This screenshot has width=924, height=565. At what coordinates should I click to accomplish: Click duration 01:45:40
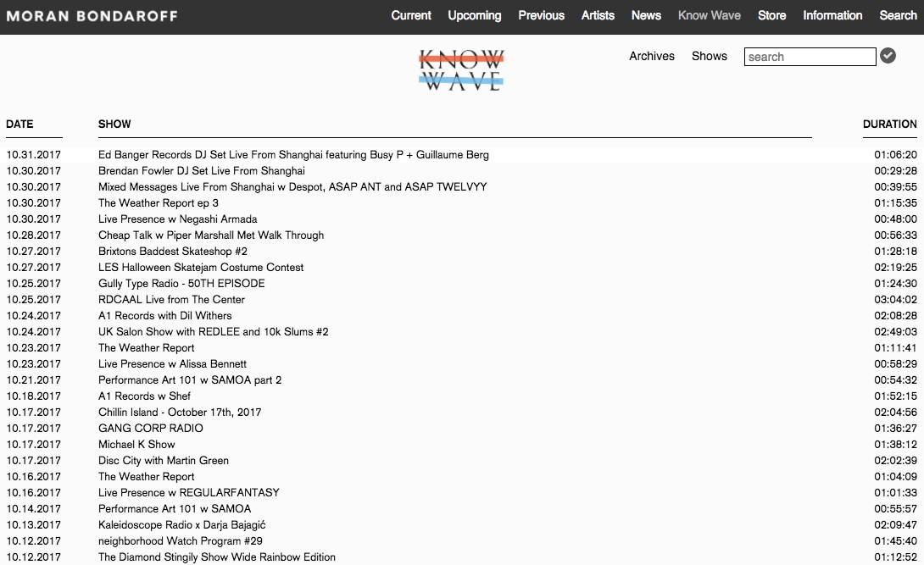pyautogui.click(x=895, y=541)
